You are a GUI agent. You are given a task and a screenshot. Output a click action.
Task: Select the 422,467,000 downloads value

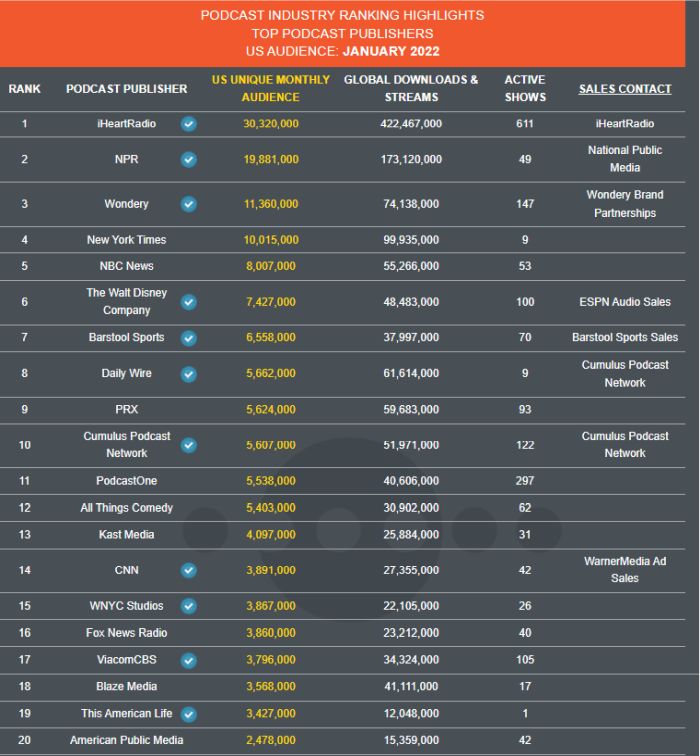pyautogui.click(x=411, y=124)
